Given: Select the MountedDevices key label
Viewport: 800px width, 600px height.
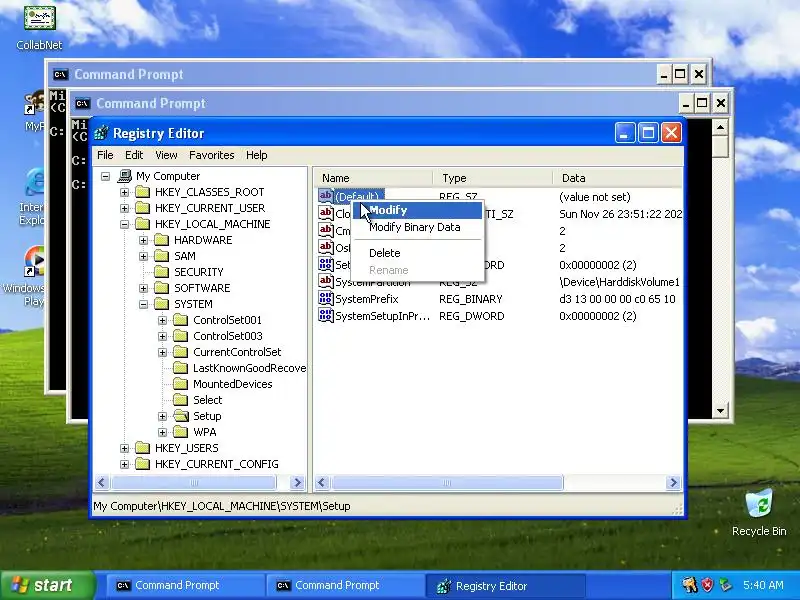Looking at the screenshot, I should [x=233, y=384].
